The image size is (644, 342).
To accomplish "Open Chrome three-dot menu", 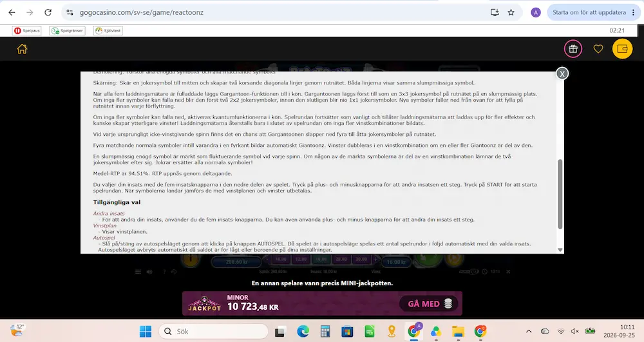I will [634, 12].
